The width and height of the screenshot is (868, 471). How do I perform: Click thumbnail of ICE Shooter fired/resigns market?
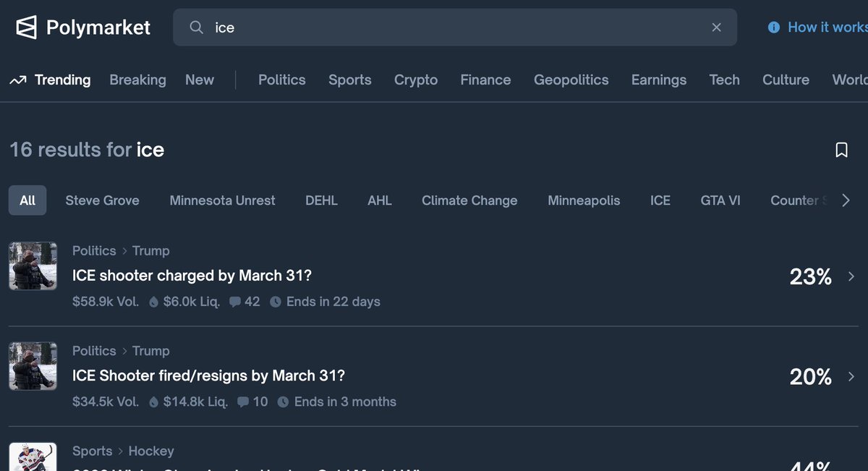pyautogui.click(x=33, y=366)
